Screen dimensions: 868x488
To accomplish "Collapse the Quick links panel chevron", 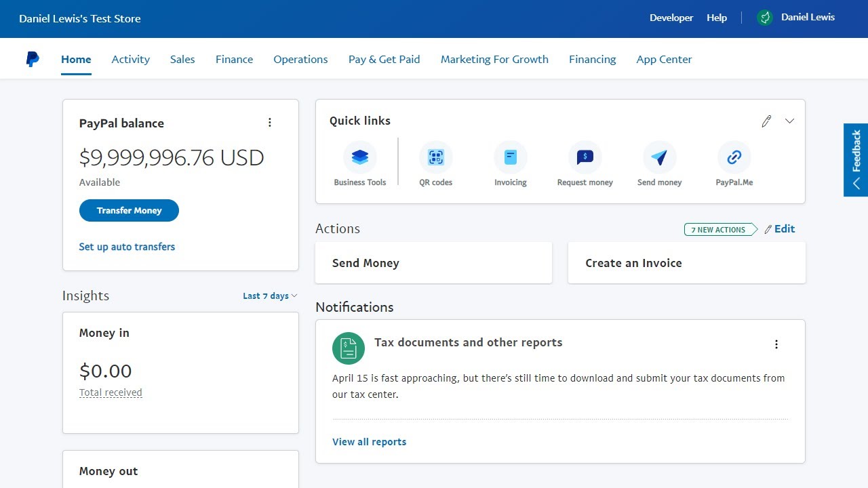I will pos(789,121).
